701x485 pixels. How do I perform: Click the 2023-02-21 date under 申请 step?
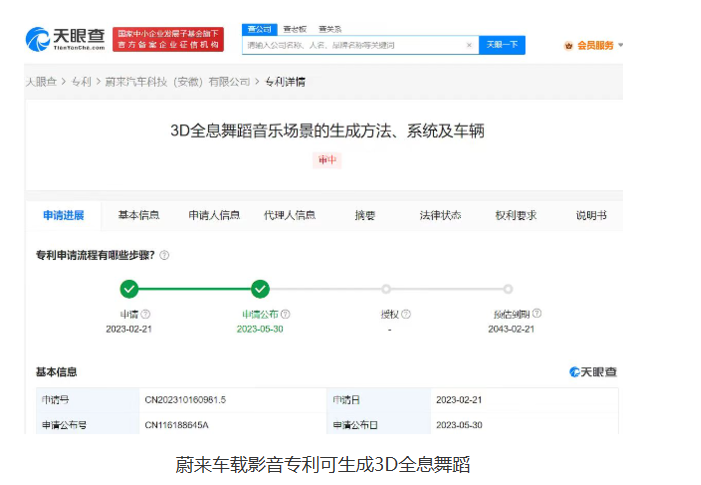click(129, 329)
